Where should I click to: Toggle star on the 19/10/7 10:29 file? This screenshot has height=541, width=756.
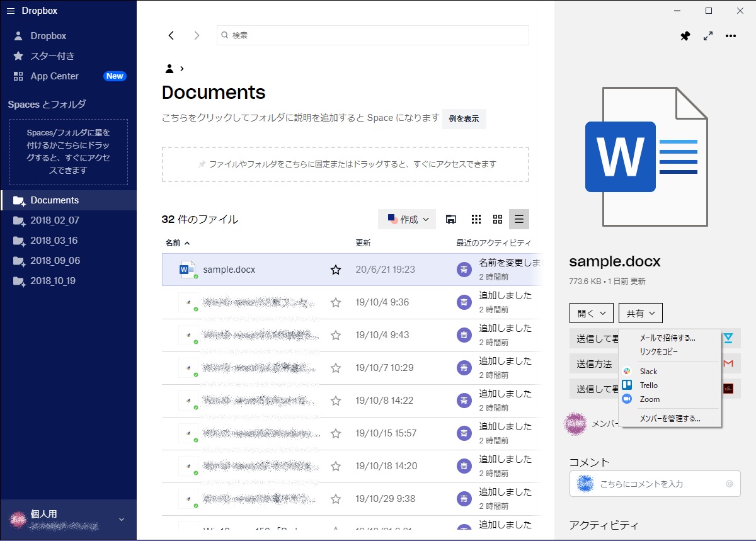click(336, 368)
